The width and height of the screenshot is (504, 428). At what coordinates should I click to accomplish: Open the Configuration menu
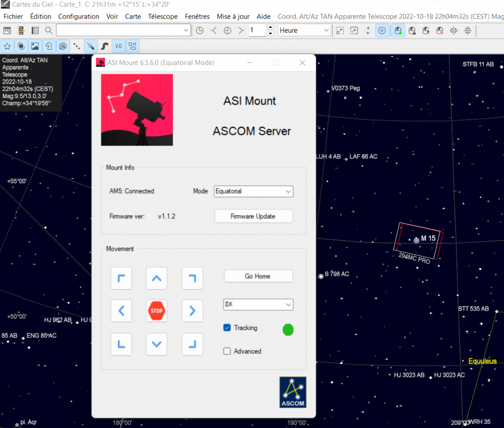coord(79,17)
